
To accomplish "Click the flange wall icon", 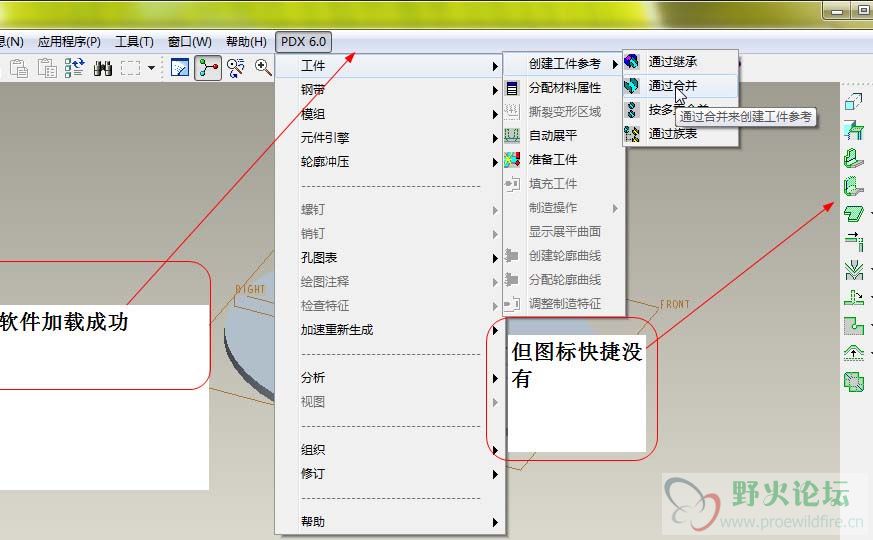I will [x=854, y=186].
